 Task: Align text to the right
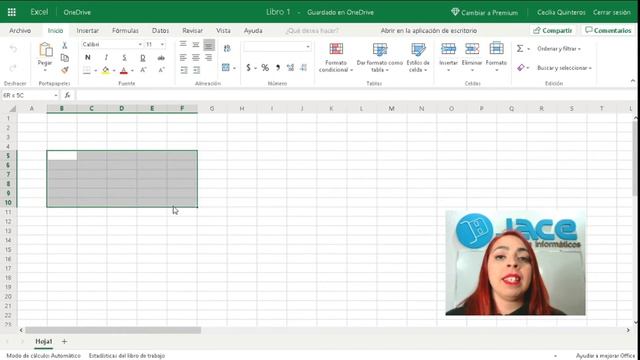coord(209,58)
